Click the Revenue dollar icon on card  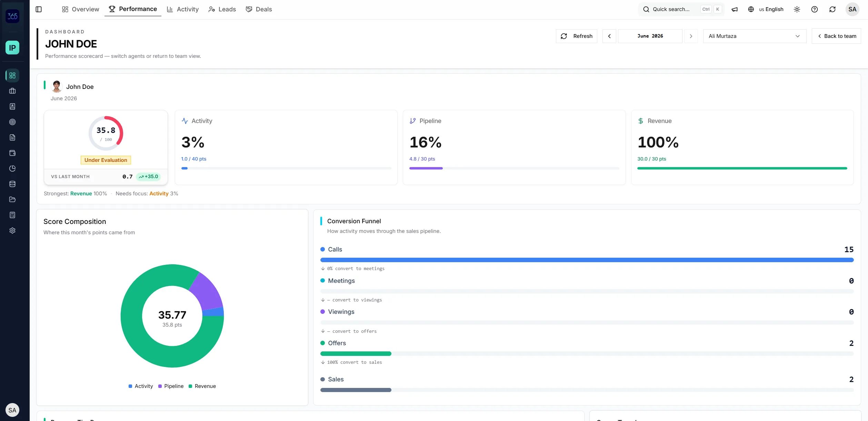(641, 121)
